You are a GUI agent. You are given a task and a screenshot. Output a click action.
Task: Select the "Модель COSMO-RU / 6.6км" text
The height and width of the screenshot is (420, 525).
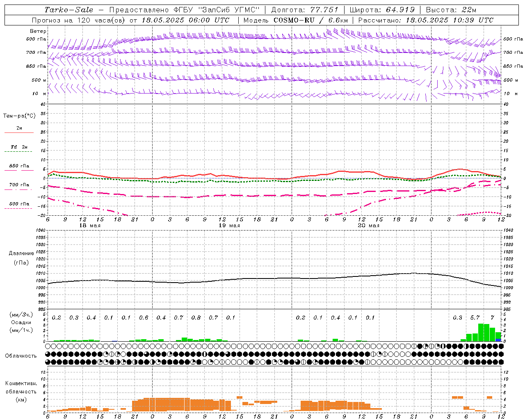[x=296, y=20]
